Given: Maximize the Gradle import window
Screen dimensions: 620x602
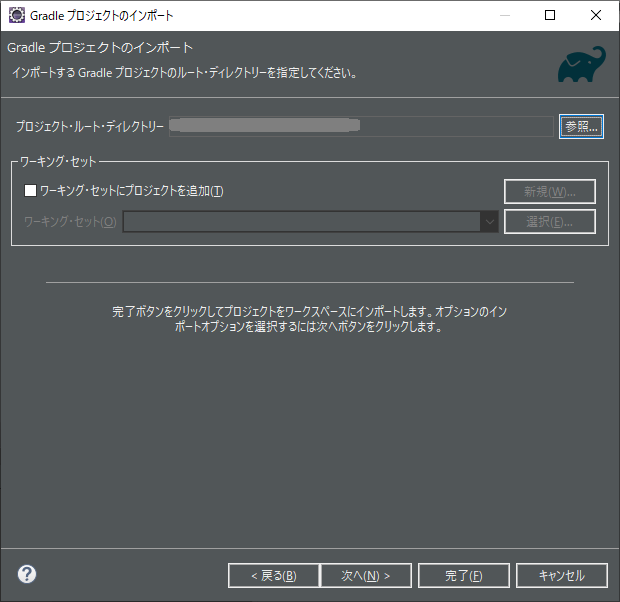Looking at the screenshot, I should point(550,15).
